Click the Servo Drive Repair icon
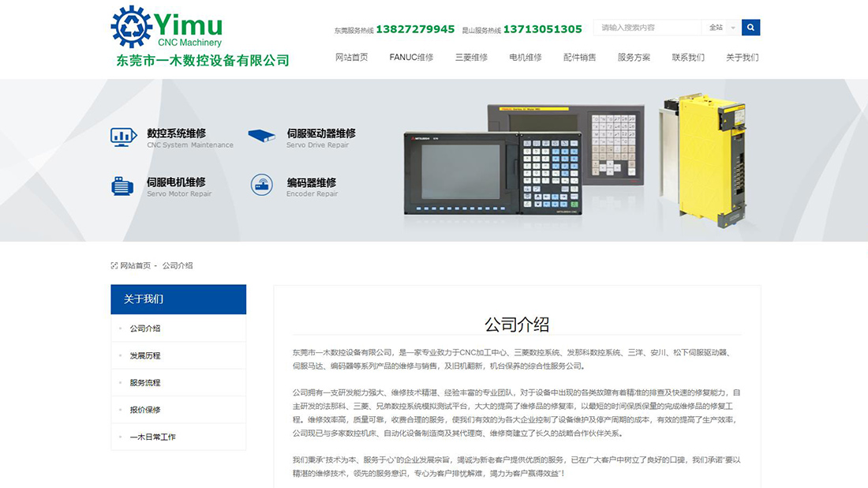 pyautogui.click(x=261, y=137)
